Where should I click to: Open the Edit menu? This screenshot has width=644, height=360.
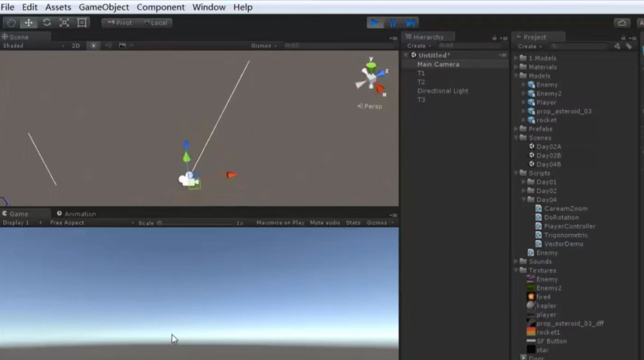(30, 7)
